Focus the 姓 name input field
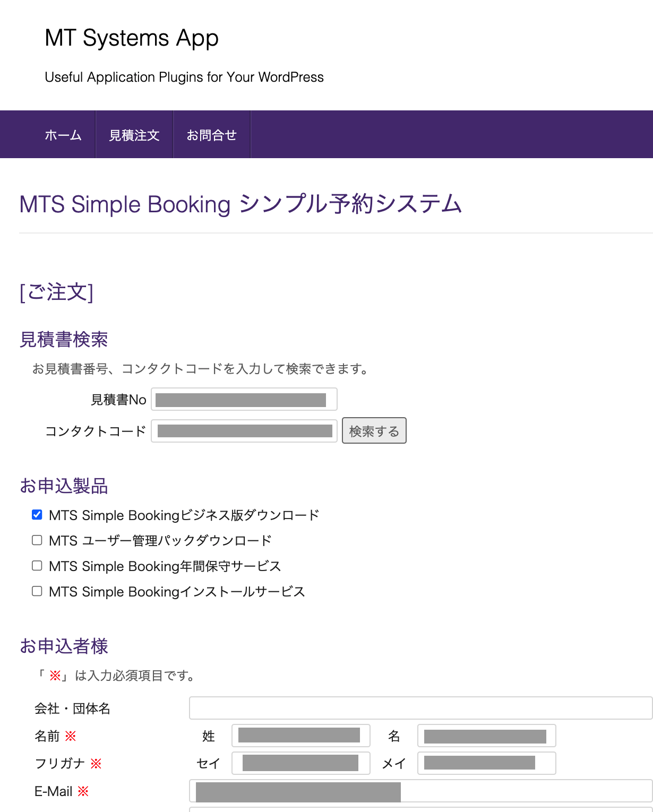653x812 pixels. pos(300,736)
